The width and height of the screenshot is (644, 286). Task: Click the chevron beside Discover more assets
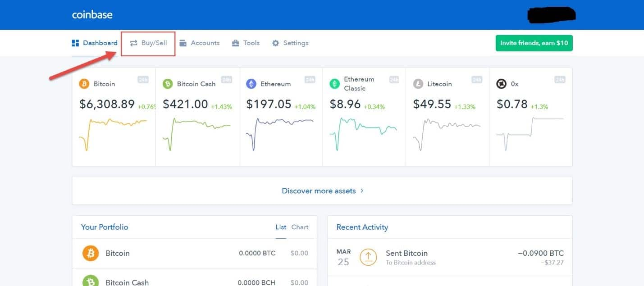[362, 191]
